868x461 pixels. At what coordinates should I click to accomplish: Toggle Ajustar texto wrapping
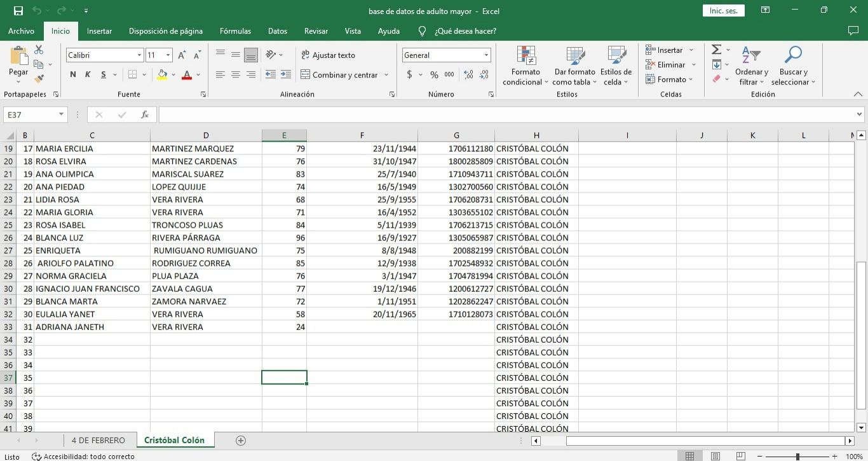(x=328, y=55)
